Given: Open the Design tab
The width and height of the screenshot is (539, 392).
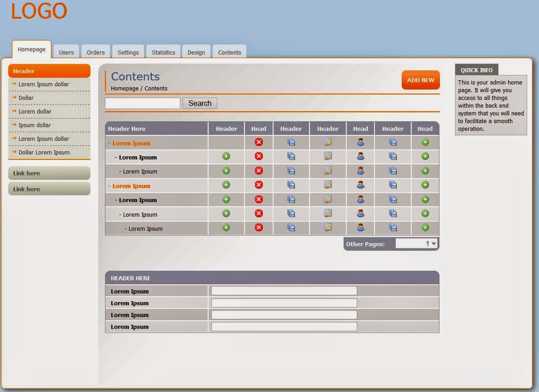Looking at the screenshot, I should pos(196,52).
